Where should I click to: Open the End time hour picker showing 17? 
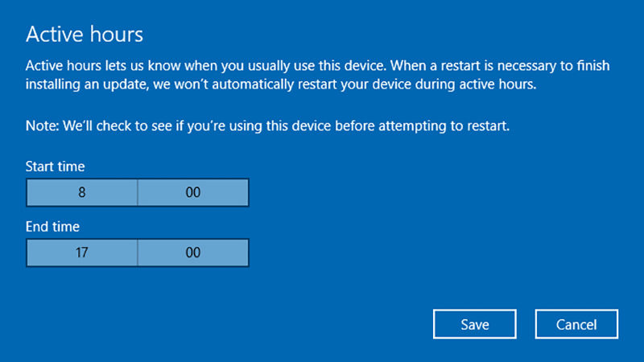click(x=82, y=253)
